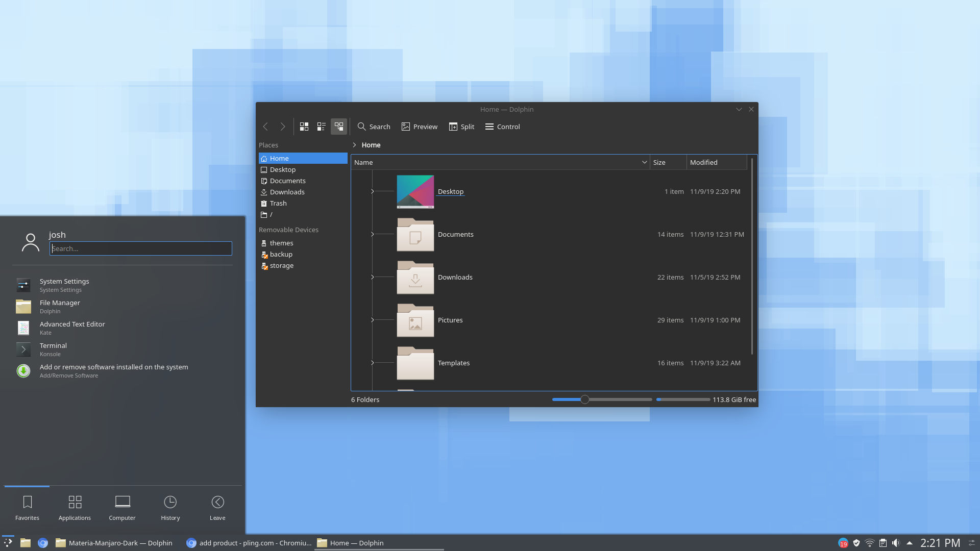Click the Templates folder name
980x551 pixels.
pos(454,363)
